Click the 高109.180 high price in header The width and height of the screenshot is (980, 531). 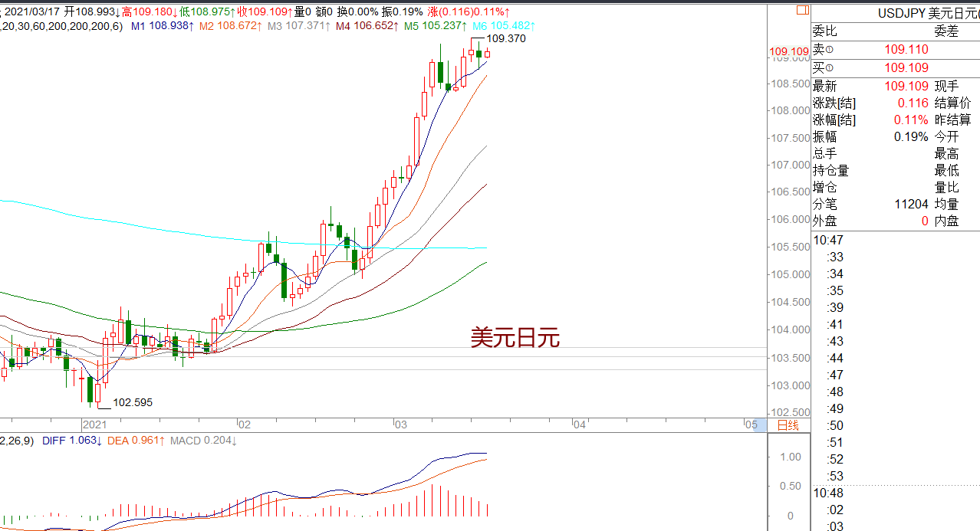[x=149, y=12]
